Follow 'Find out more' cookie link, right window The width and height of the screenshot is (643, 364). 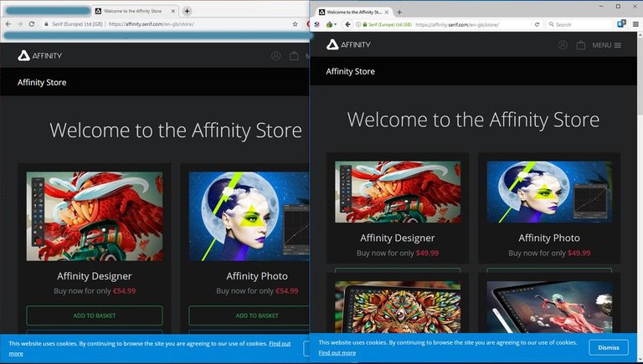click(337, 352)
